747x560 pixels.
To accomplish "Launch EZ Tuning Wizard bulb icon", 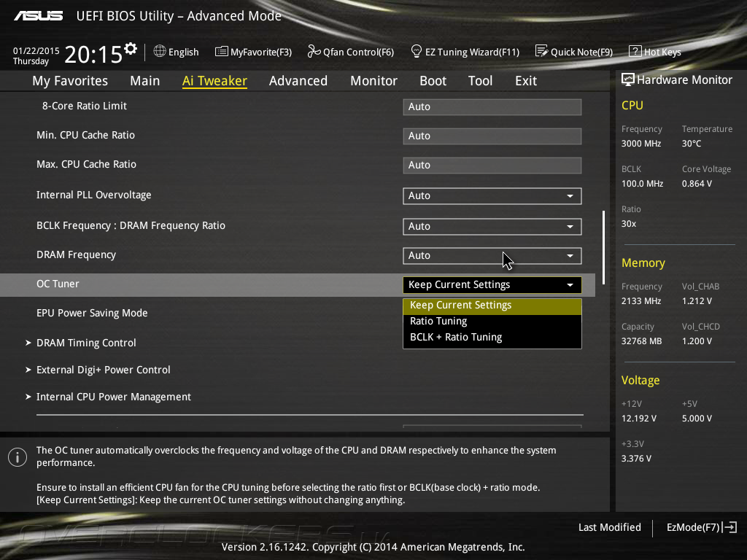I will [x=416, y=52].
